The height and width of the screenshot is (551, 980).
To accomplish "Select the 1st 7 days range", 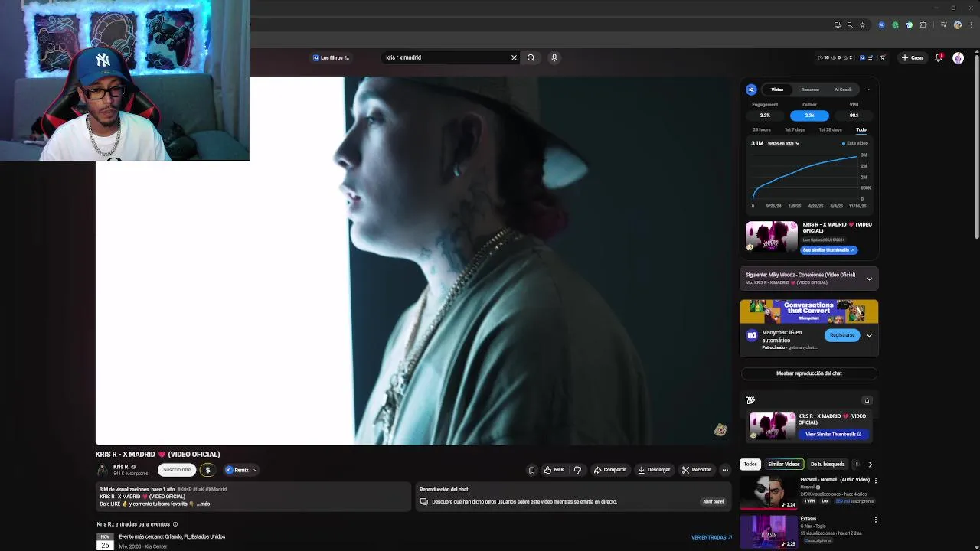I will (x=795, y=130).
